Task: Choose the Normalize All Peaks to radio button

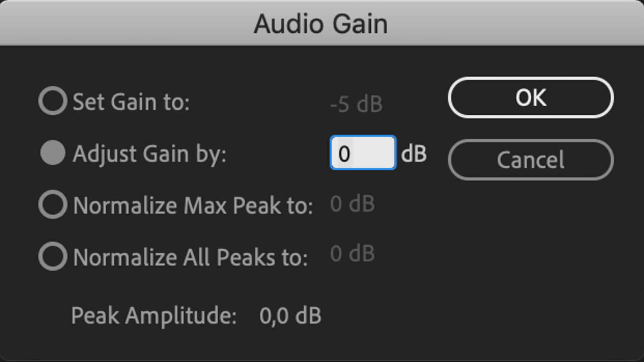Action: tap(53, 256)
